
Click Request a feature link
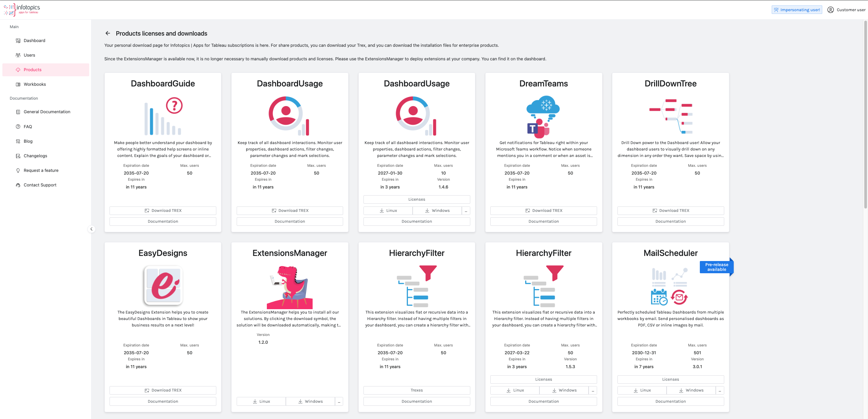point(46,171)
